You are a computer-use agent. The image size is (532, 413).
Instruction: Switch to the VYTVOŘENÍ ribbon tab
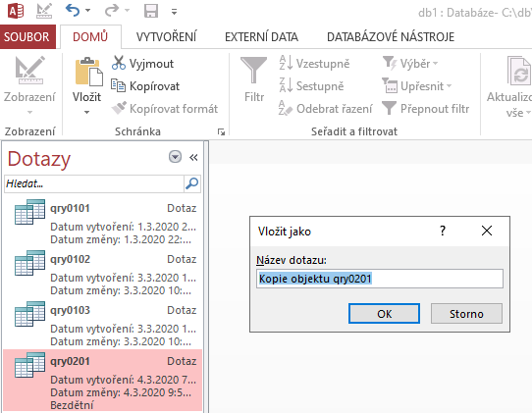(x=166, y=37)
